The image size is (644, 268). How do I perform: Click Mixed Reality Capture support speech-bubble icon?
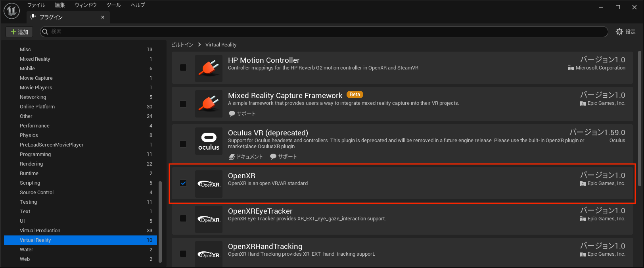tap(232, 114)
